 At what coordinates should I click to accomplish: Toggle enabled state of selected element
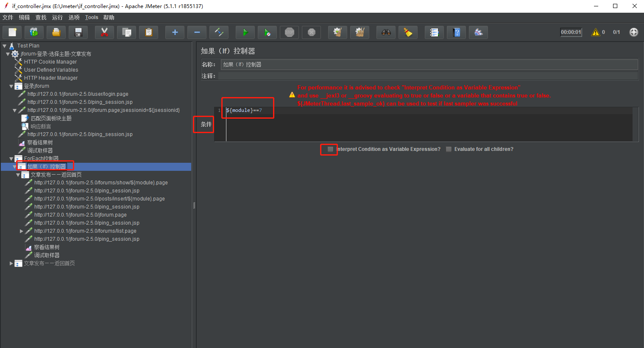[x=219, y=32]
